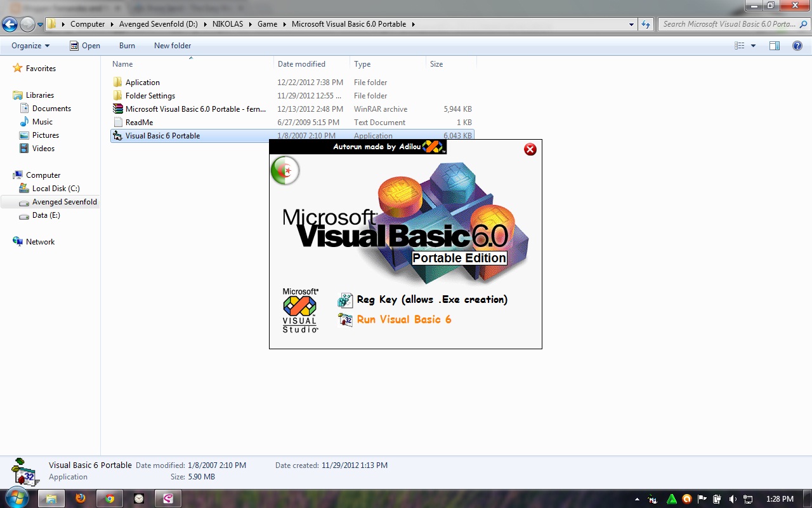Open Data (E:) drive in navigation pane

pyautogui.click(x=46, y=215)
